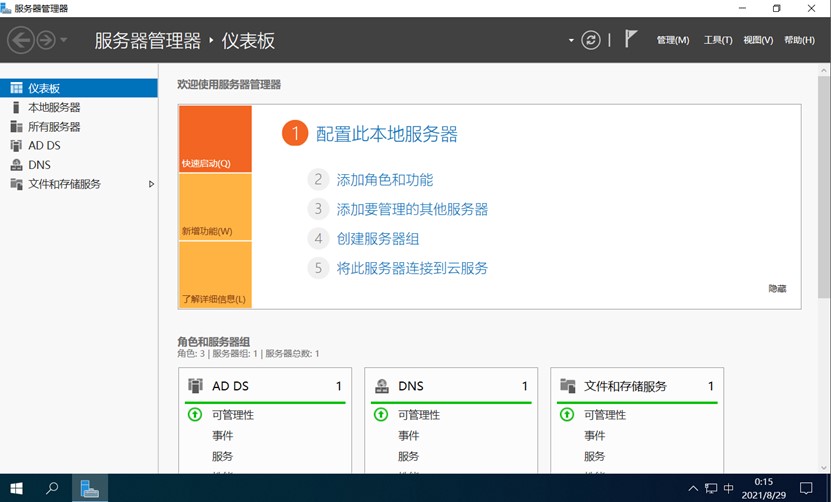831x502 pixels.
Task: Select 本地服务器 in the sidebar
Action: pos(78,108)
